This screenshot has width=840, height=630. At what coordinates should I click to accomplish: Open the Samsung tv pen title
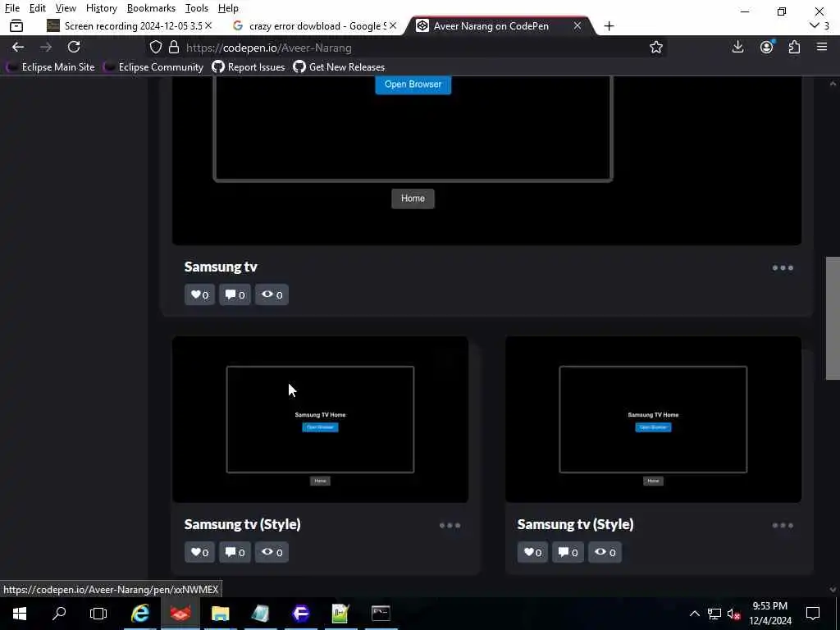(x=221, y=267)
